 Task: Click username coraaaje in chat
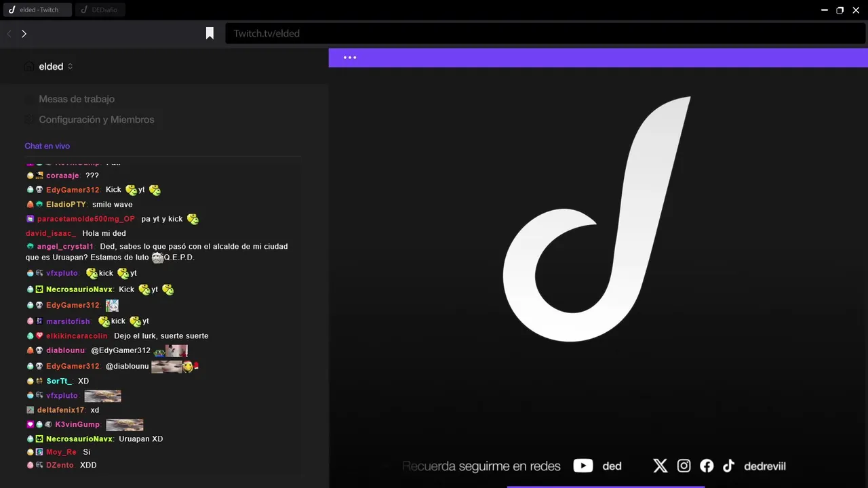[x=62, y=176]
